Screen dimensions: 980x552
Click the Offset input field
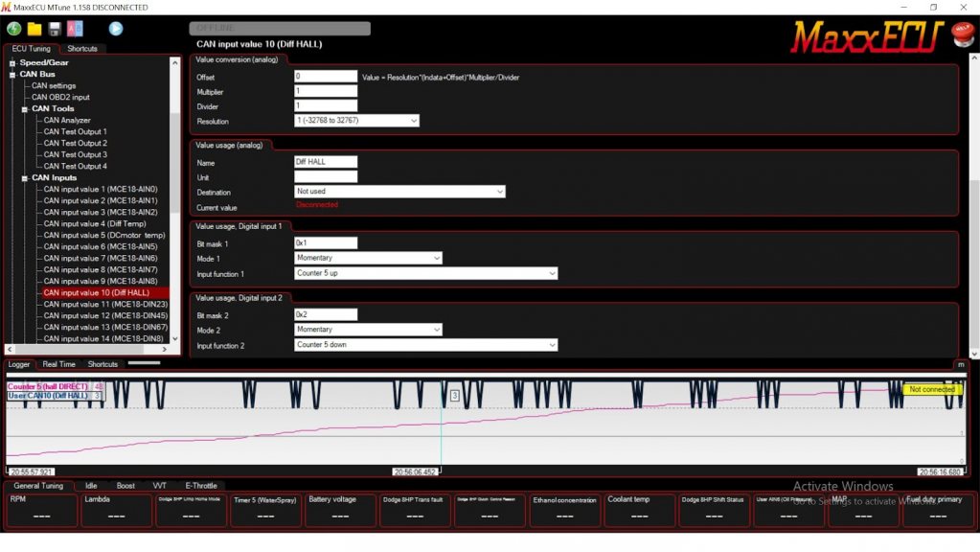pos(326,77)
